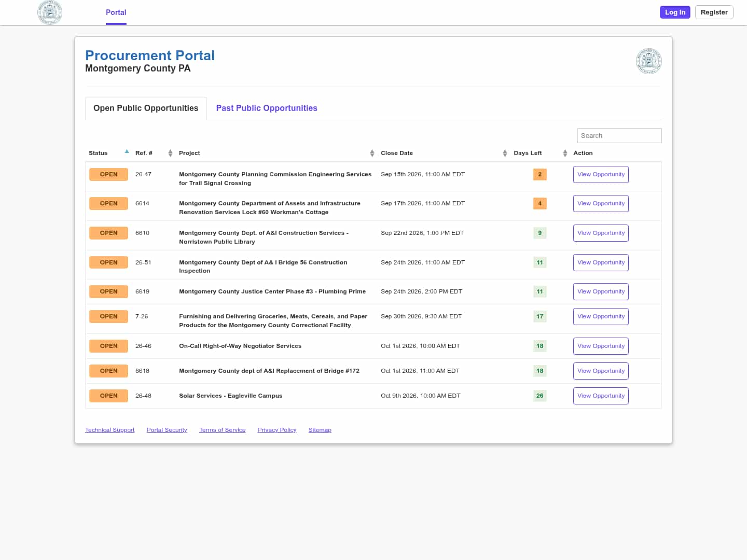Open the Privacy Policy link
Viewport: 747px width, 560px height.
click(277, 430)
